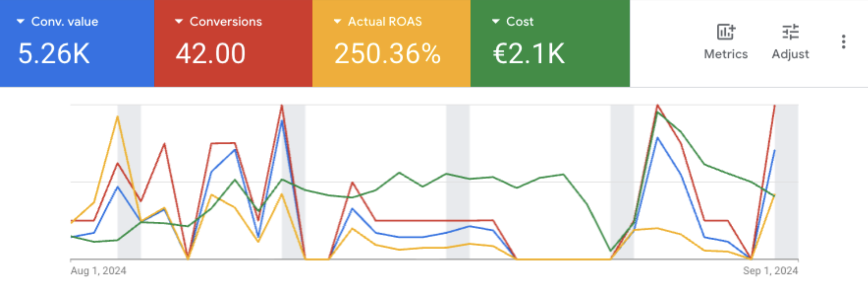868x298 pixels.
Task: Click the yellow ROAS line's tallest peak
Action: (118, 116)
